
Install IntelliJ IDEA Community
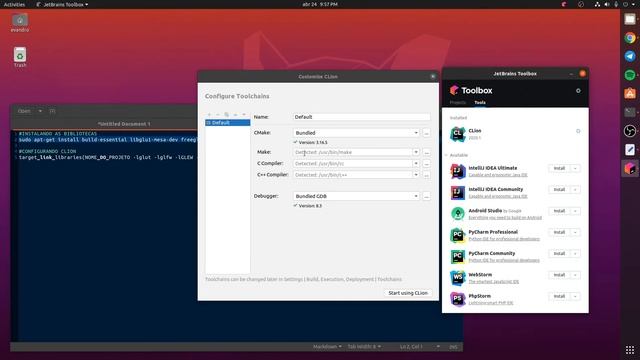(x=559, y=189)
